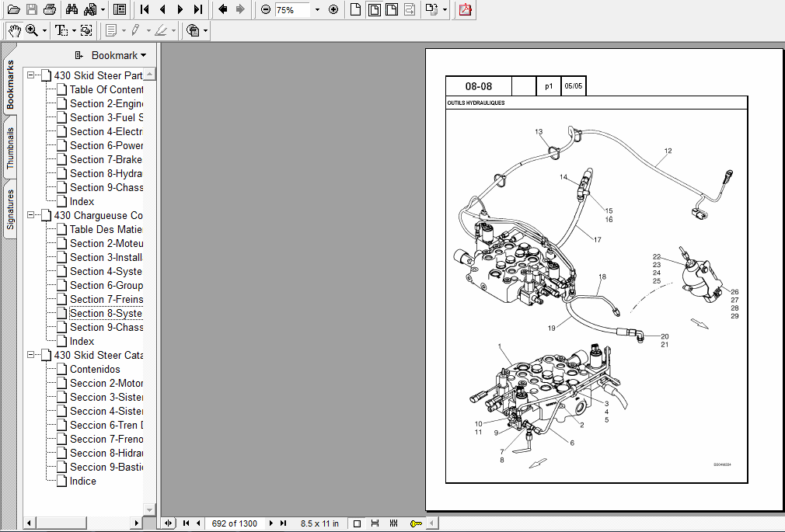Click the 692 of 1300 page field
The image size is (785, 532).
[234, 523]
